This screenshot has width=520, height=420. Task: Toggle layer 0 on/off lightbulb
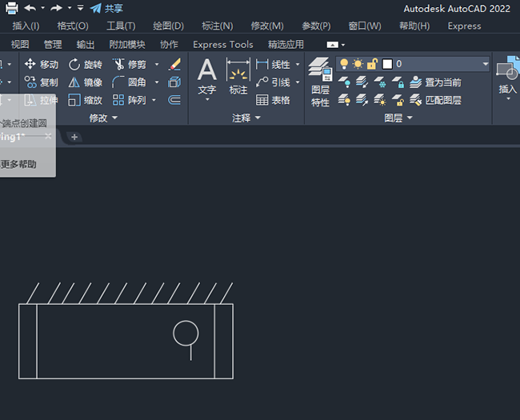pyautogui.click(x=344, y=64)
